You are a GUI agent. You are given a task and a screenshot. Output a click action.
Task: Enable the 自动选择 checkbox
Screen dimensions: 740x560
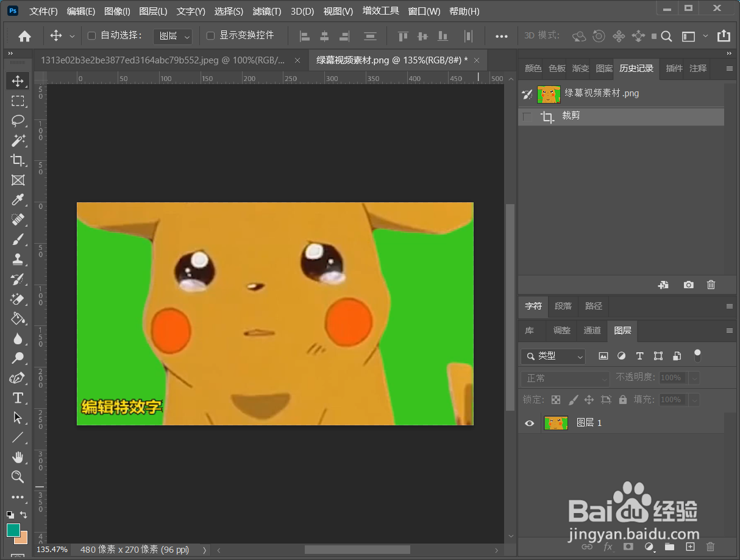point(91,36)
